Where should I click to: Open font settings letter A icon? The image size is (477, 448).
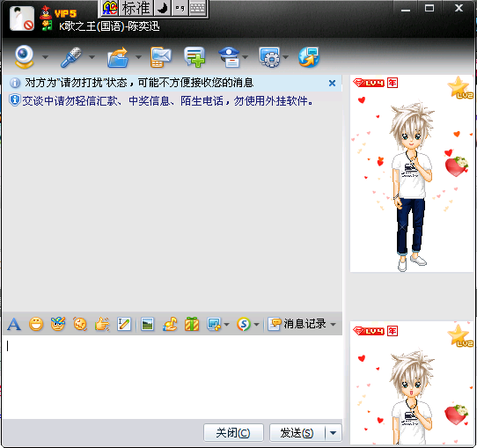pyautogui.click(x=14, y=324)
